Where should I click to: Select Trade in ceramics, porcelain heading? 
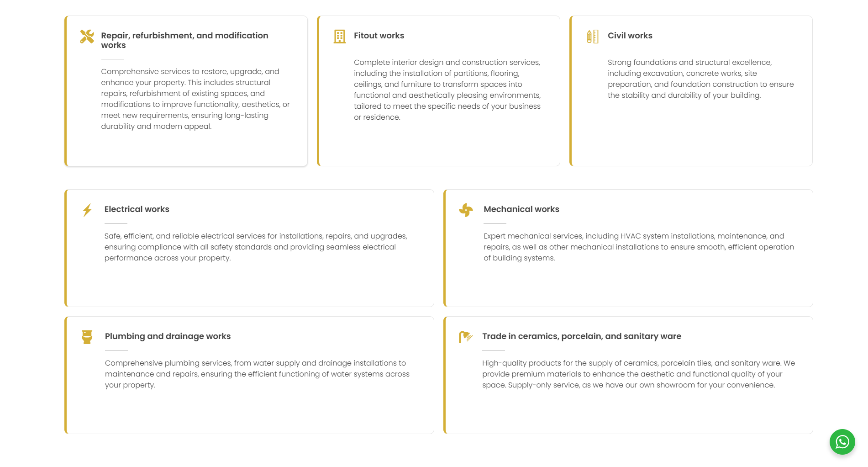coord(582,336)
